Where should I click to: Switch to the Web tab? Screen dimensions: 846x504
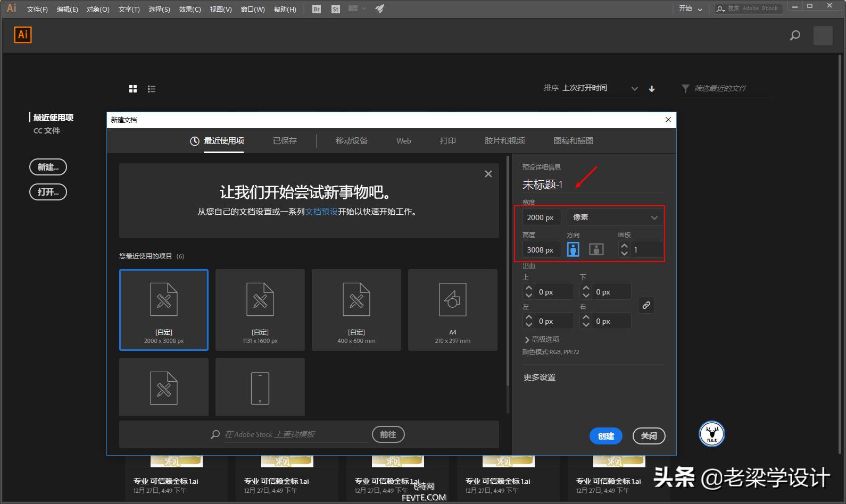[403, 141]
